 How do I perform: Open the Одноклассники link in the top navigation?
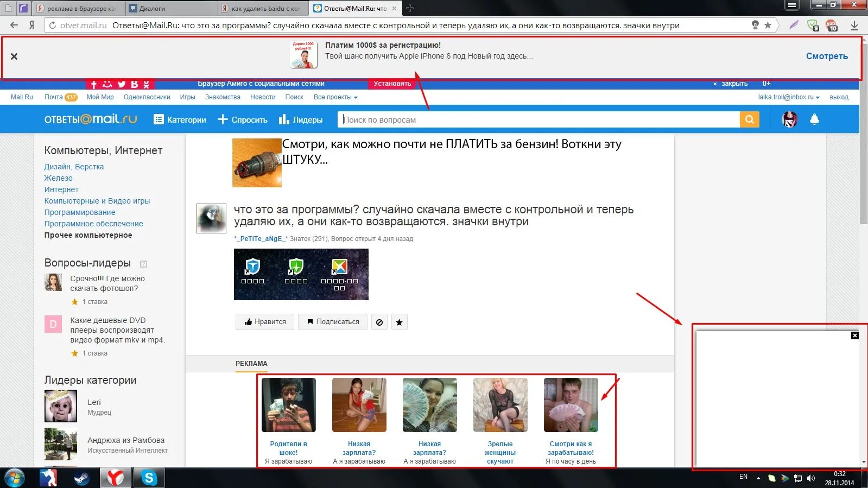coord(147,97)
